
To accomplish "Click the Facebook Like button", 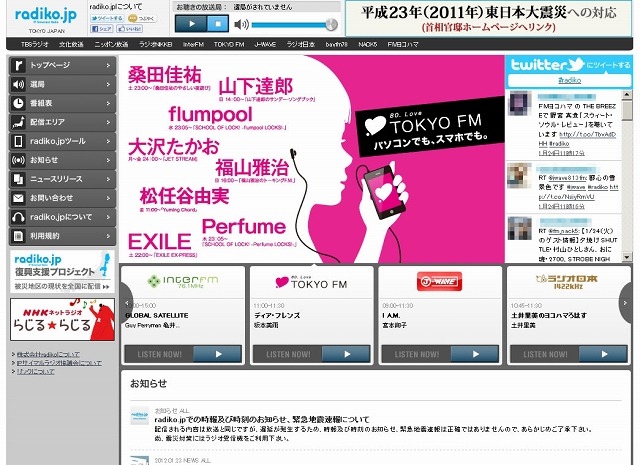I will pyautogui.click(x=129, y=29).
